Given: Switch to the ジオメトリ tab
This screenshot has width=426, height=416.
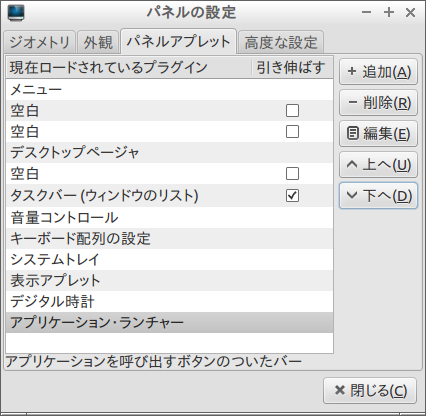Looking at the screenshot, I should click(39, 42).
